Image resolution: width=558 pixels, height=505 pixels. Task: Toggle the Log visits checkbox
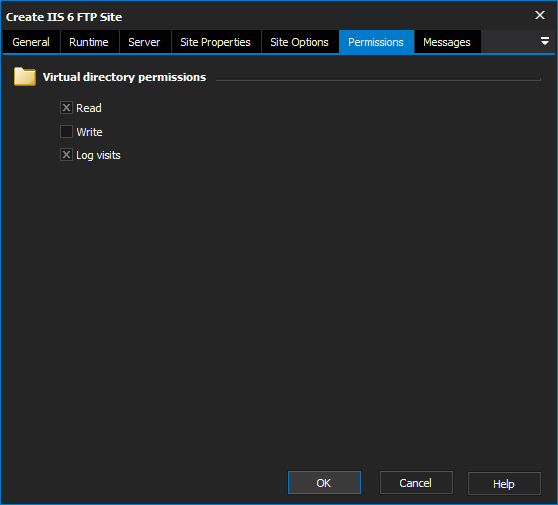(x=66, y=155)
